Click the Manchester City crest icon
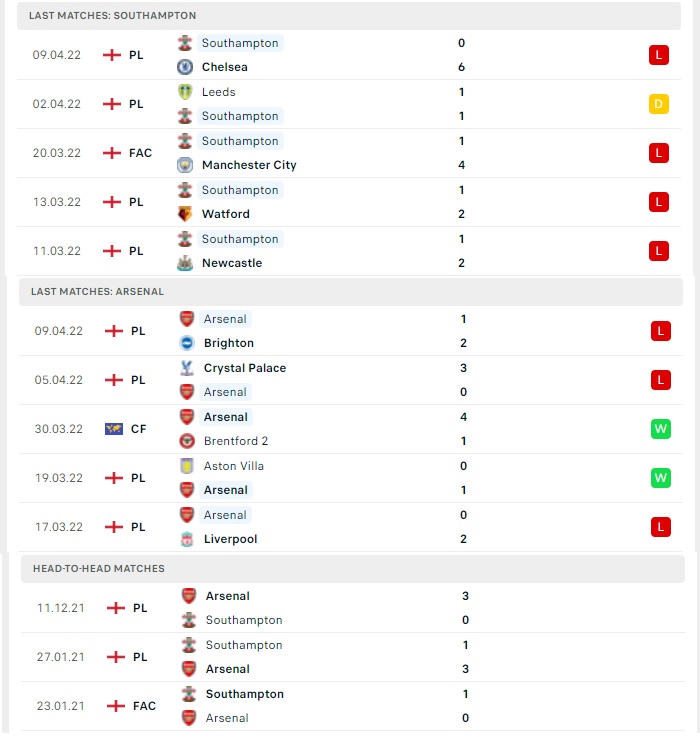The image size is (700, 738). coord(185,165)
